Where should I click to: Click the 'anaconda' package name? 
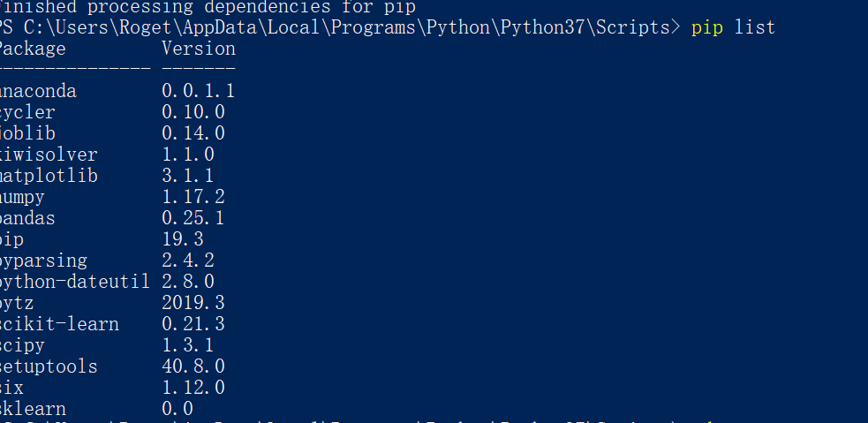[38, 91]
